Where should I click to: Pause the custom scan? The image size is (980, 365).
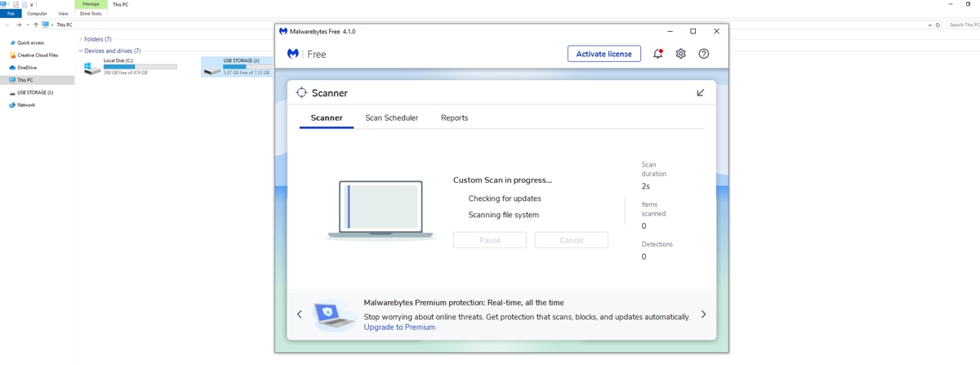coord(490,240)
